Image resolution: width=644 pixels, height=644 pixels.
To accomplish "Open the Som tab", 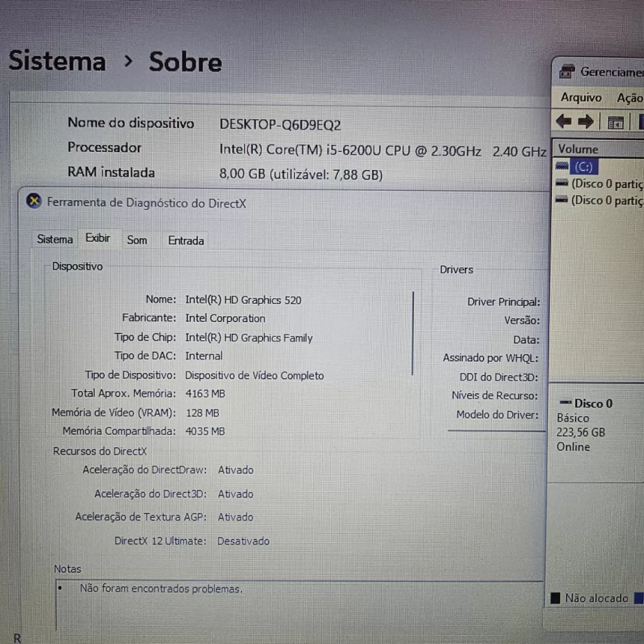I will coord(137,240).
